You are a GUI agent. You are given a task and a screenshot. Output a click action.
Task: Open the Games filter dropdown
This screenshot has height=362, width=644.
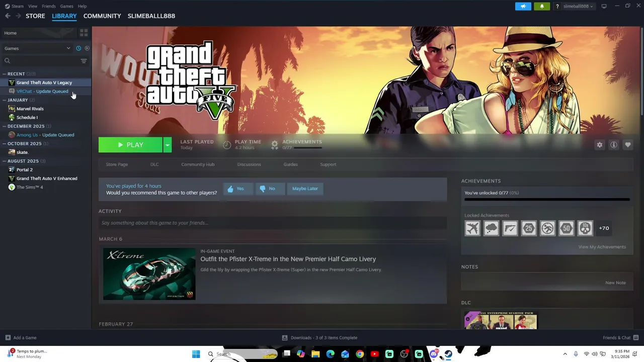click(37, 48)
